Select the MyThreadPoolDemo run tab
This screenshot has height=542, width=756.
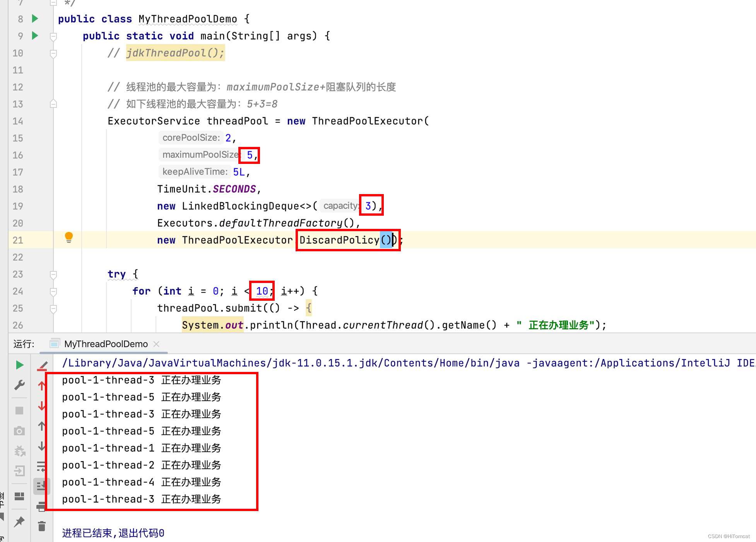pos(106,344)
